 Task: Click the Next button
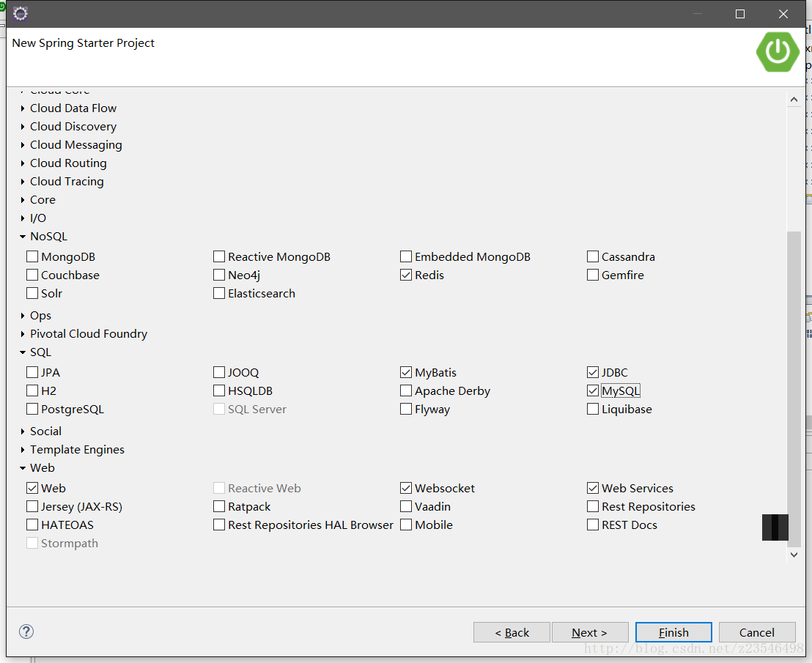[x=590, y=632]
